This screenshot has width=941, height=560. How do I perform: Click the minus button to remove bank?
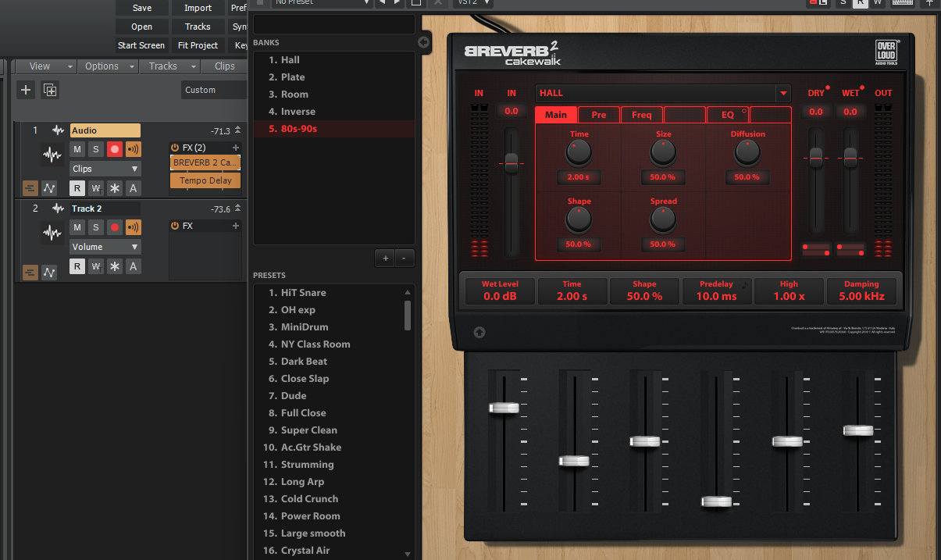(x=404, y=258)
